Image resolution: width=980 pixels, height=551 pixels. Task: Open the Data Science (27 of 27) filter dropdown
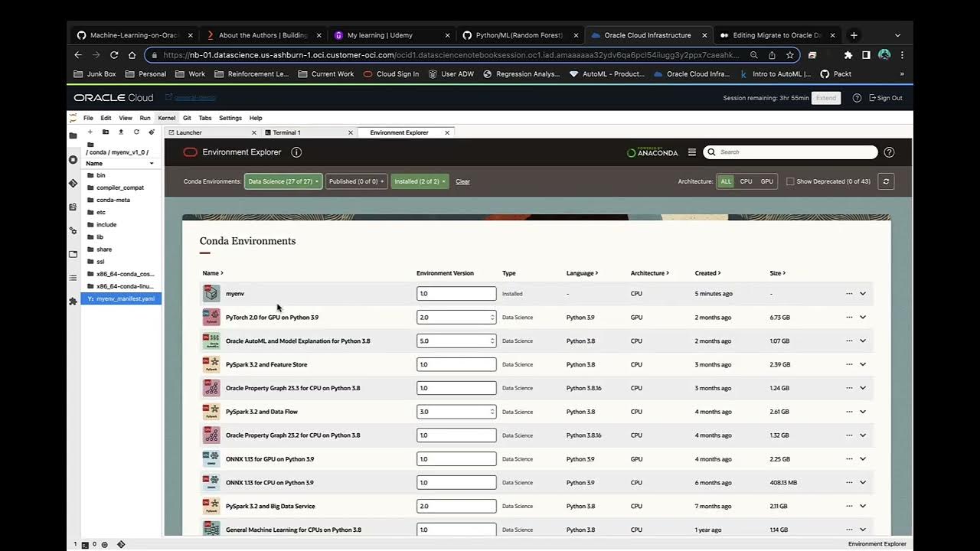tap(283, 181)
